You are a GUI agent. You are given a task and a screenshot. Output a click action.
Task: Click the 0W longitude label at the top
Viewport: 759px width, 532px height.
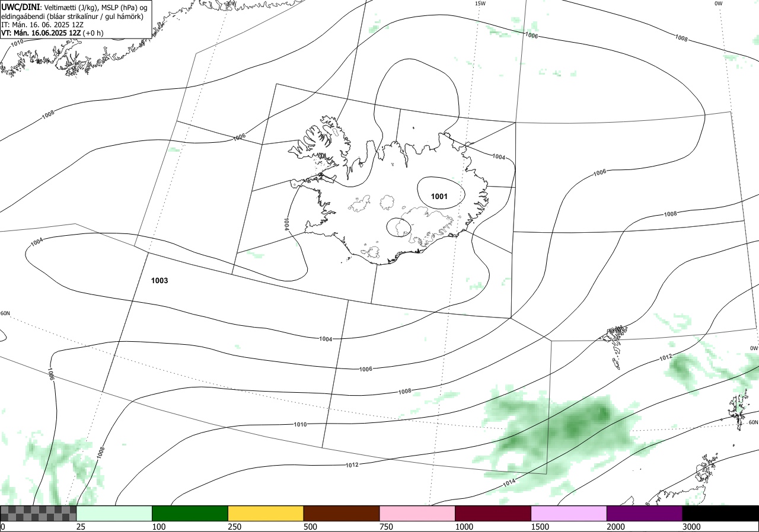719,4
